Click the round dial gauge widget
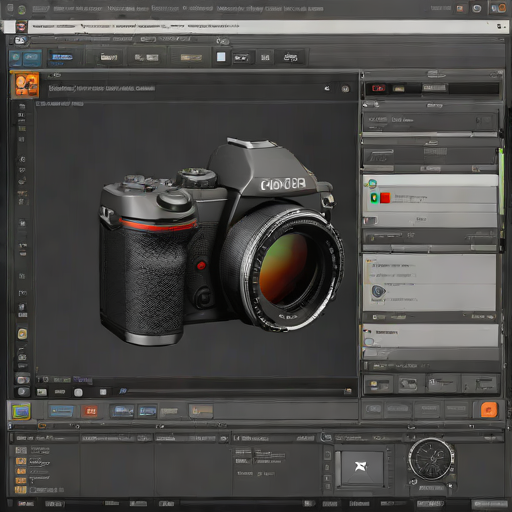 point(431,459)
